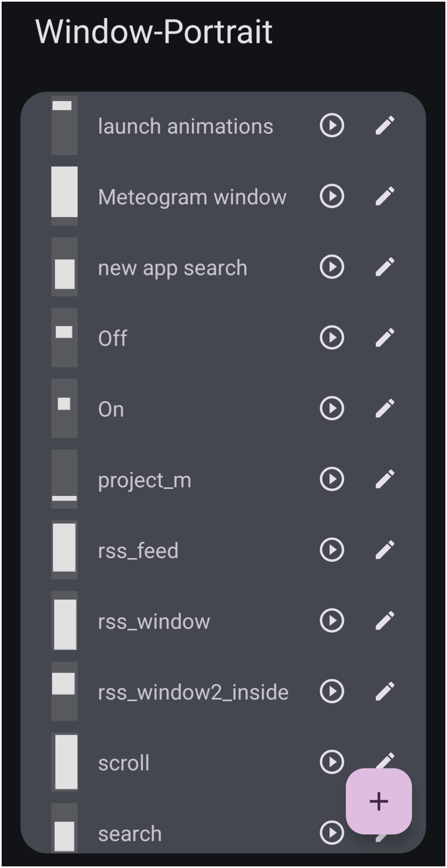This screenshot has height=868, width=447.
Task: Play the rss_feed entry
Action: pyautogui.click(x=332, y=550)
